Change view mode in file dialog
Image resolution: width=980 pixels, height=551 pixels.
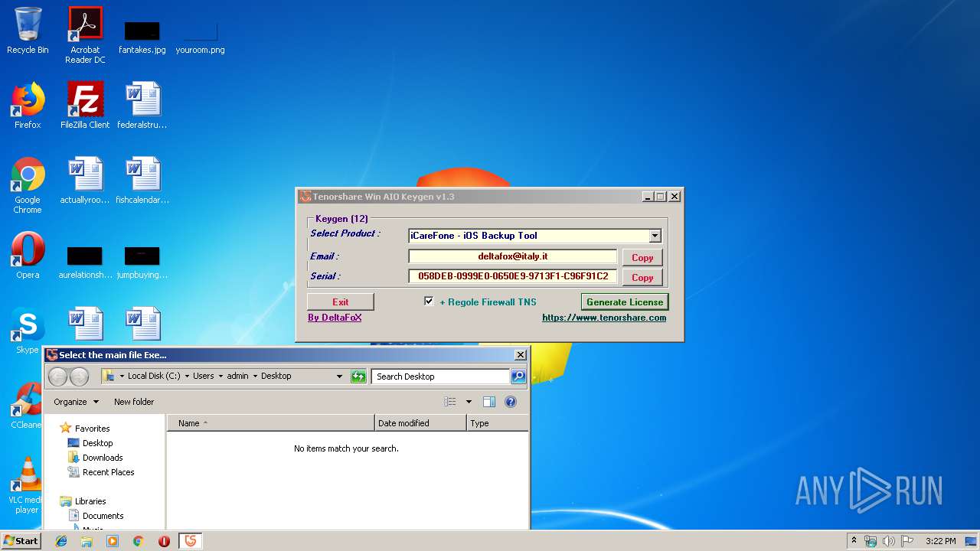click(x=450, y=402)
